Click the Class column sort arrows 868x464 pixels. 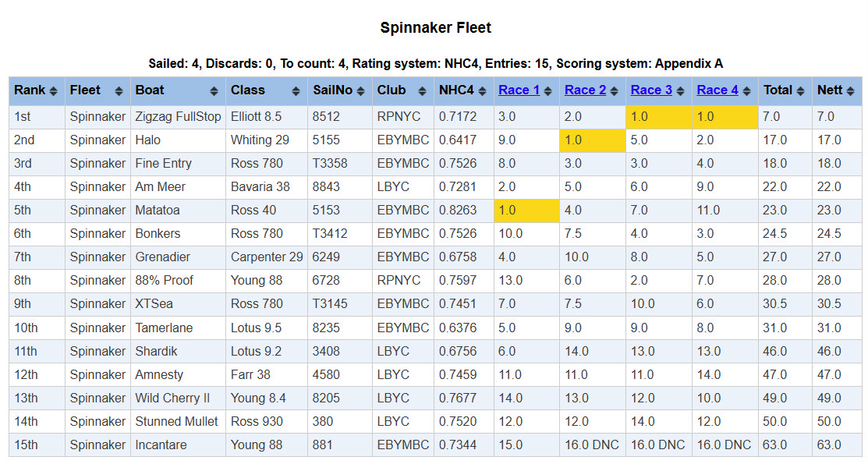tap(296, 91)
